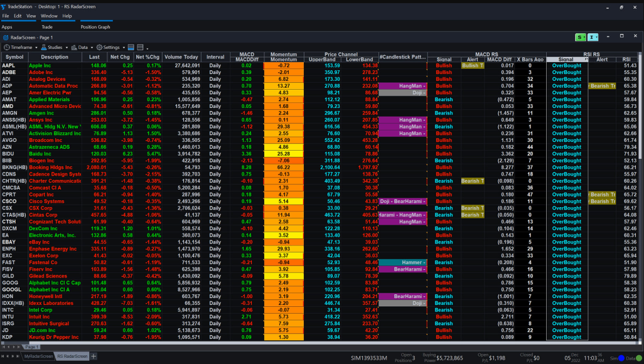The height and width of the screenshot is (364, 644).
Task: Open the Help menu
Action: click(67, 16)
